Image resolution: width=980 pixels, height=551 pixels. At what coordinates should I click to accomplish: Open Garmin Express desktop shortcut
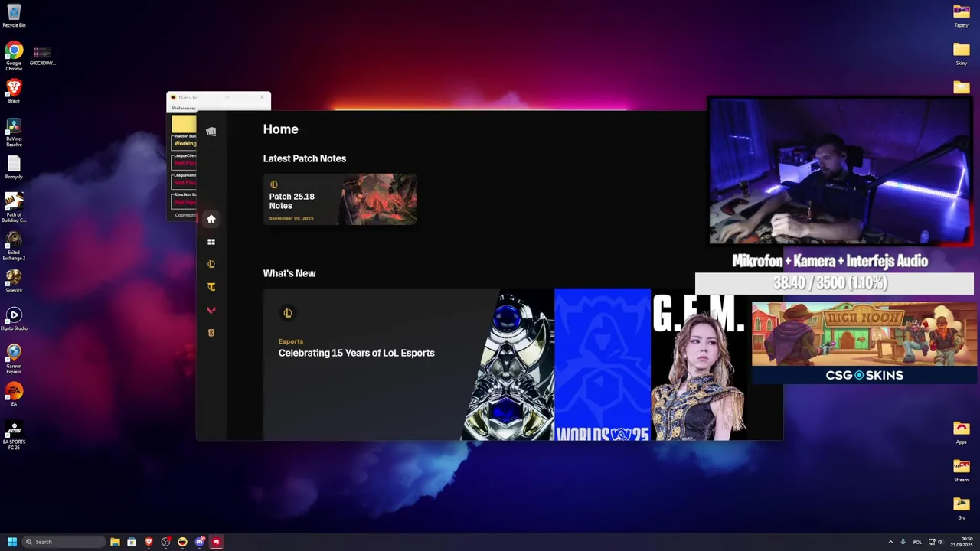coord(14,358)
